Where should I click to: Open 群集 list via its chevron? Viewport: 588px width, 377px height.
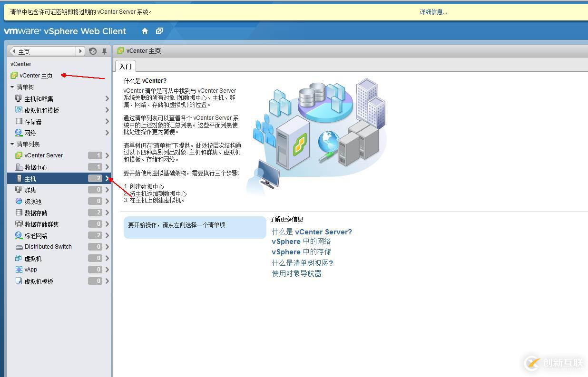[107, 190]
